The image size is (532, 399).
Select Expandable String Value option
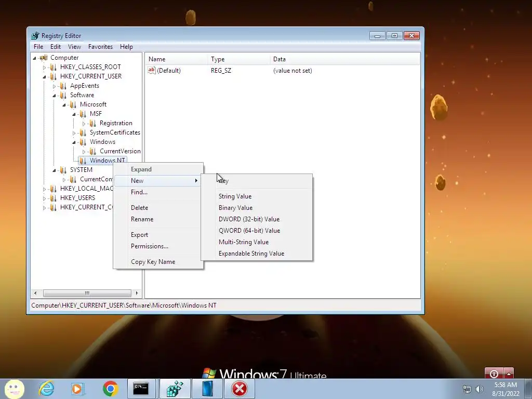[257, 254]
